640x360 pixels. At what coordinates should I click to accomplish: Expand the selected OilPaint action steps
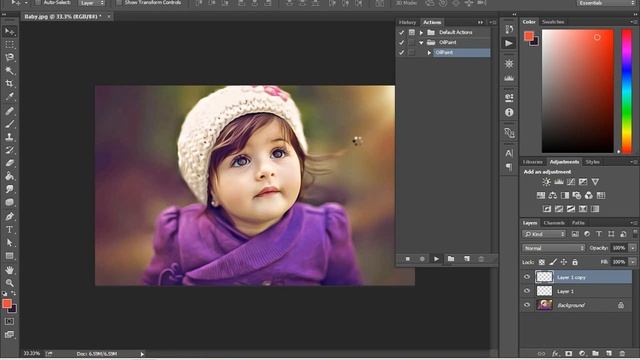click(429, 53)
